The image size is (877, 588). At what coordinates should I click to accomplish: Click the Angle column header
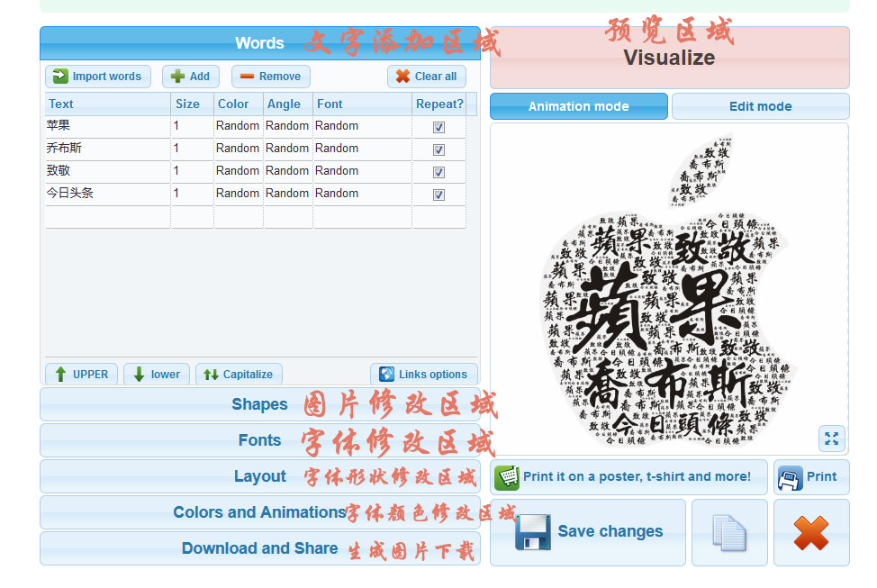point(288,104)
